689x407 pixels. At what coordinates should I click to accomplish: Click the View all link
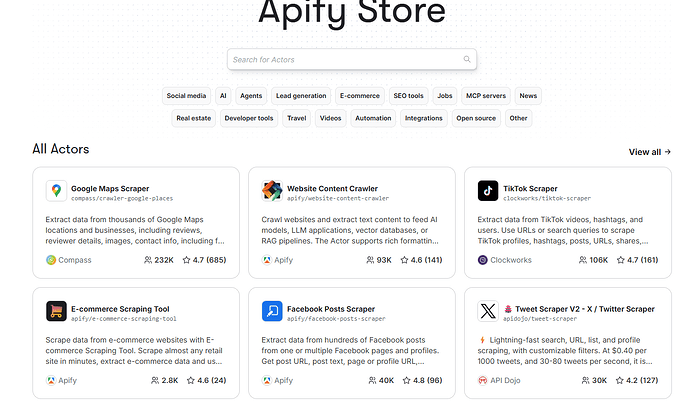pos(649,152)
